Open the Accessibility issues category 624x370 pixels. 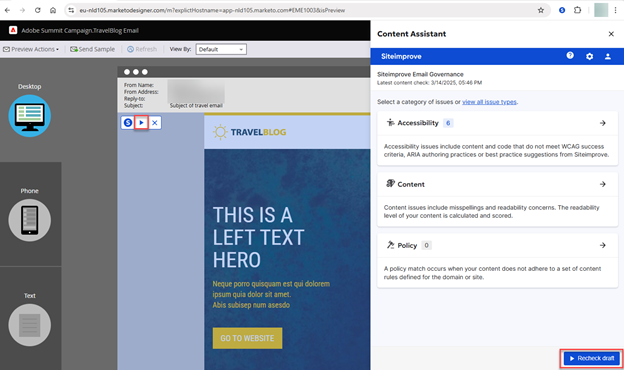coord(497,138)
